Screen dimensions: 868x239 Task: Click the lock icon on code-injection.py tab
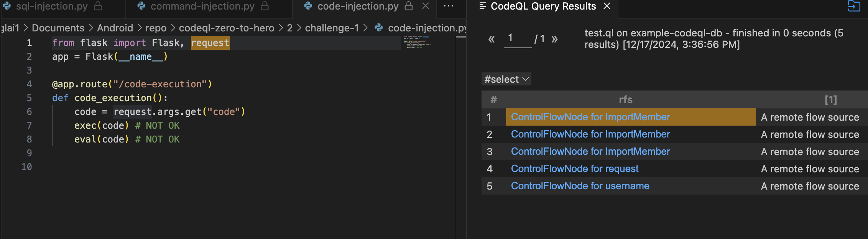409,6
